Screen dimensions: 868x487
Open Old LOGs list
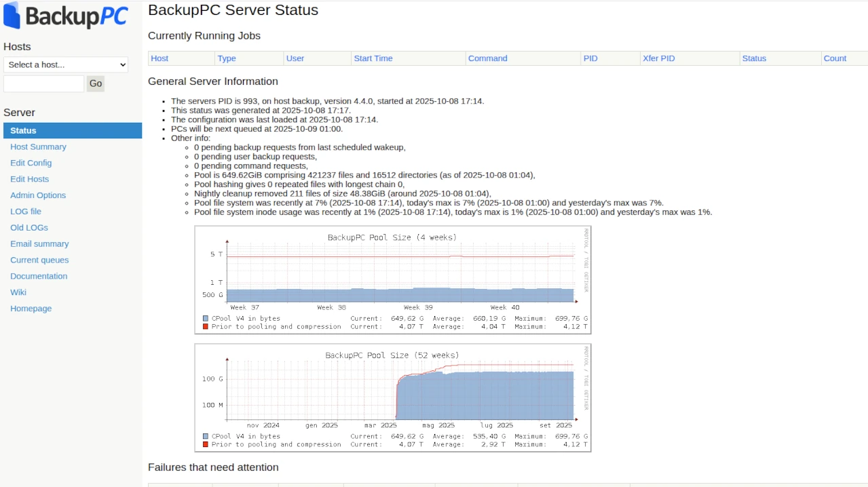(29, 228)
